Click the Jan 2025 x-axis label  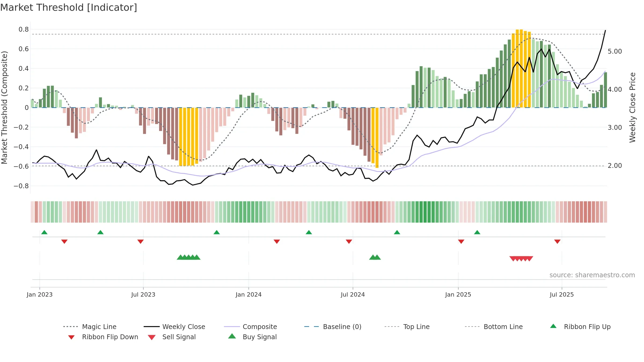(458, 294)
